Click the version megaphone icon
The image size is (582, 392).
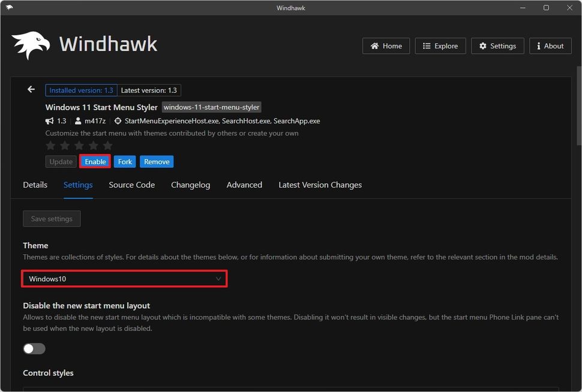click(x=50, y=121)
